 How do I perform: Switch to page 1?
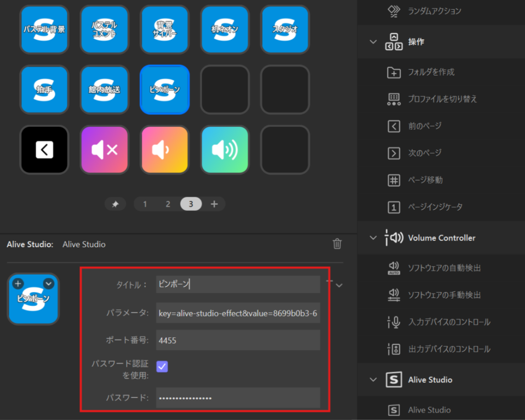pyautogui.click(x=145, y=204)
